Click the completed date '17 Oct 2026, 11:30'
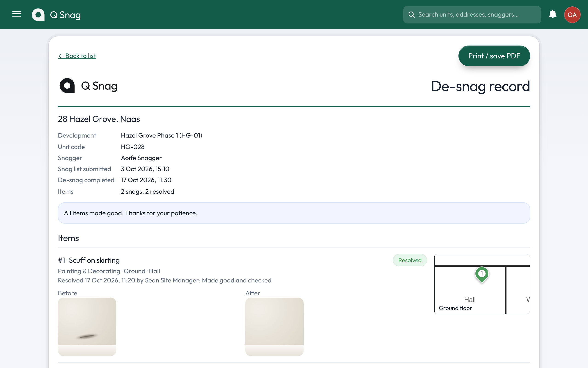The image size is (588, 368). [146, 180]
